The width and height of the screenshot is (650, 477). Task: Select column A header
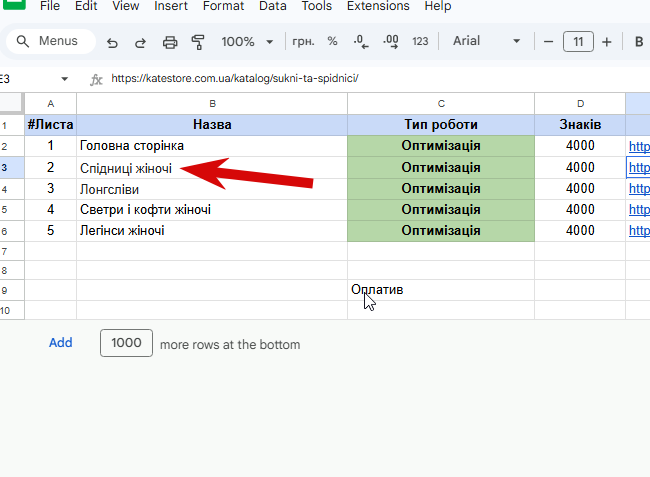tap(51, 104)
